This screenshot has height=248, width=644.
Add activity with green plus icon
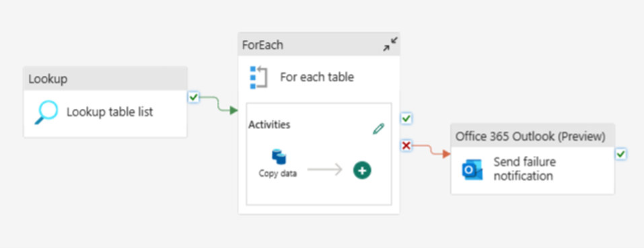362,171
